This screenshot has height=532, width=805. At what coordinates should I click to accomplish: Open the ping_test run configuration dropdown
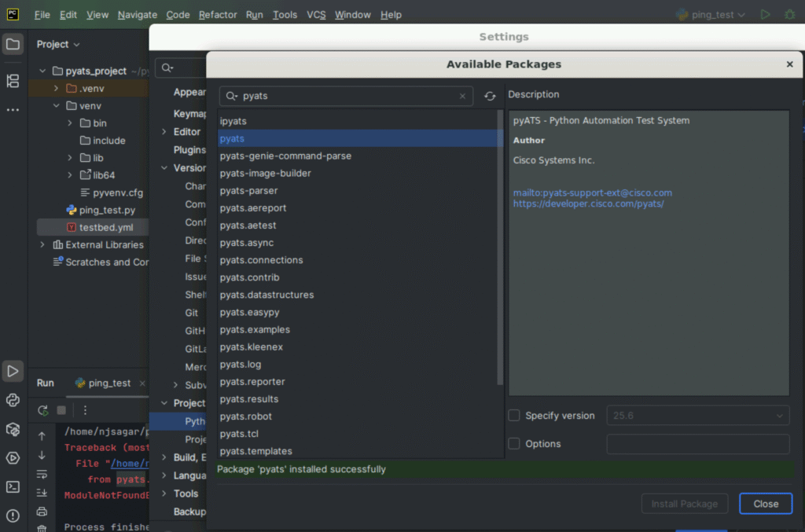pos(711,14)
